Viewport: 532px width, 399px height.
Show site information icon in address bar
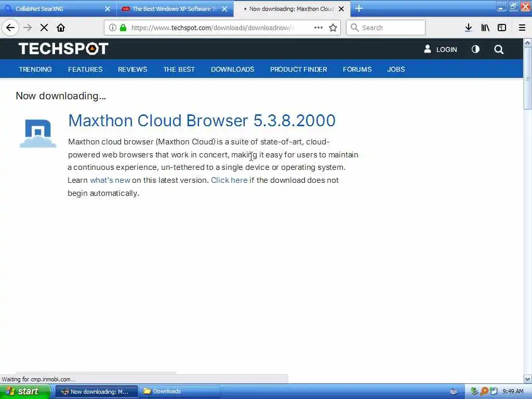[x=112, y=28]
